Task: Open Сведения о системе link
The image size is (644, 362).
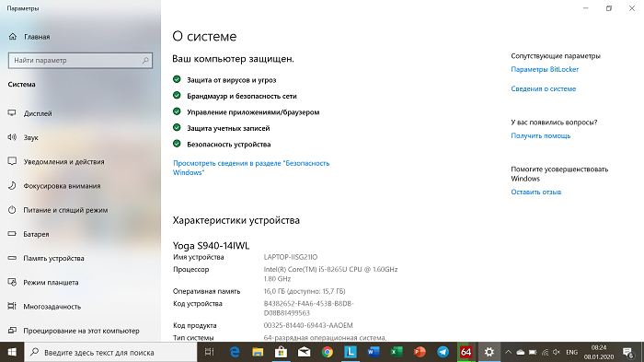Action: point(544,88)
